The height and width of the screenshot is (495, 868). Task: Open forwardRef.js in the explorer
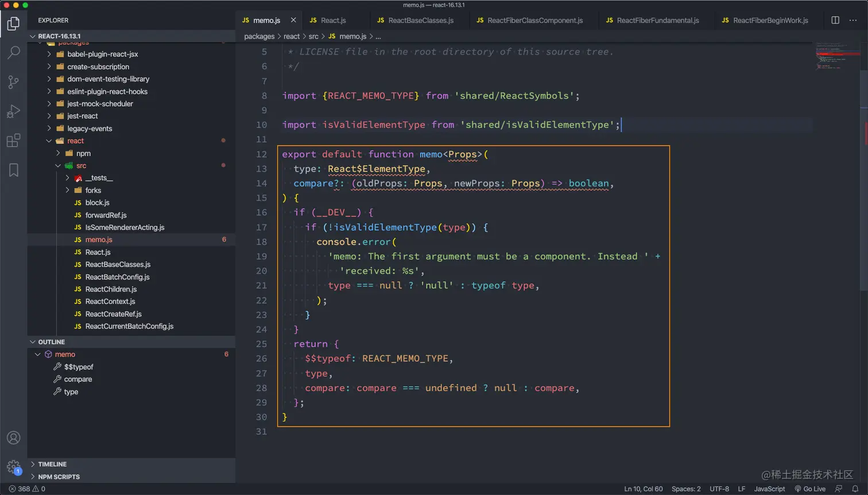click(x=131, y=215)
